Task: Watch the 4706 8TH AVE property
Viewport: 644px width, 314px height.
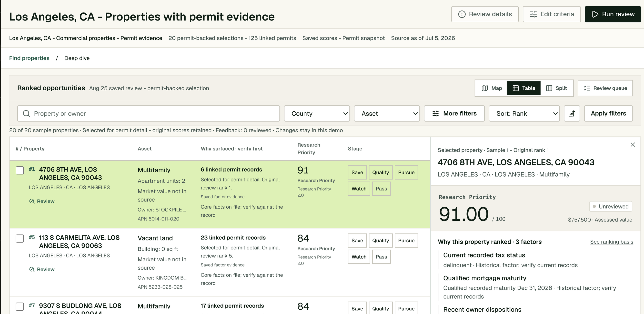Action: [359, 189]
